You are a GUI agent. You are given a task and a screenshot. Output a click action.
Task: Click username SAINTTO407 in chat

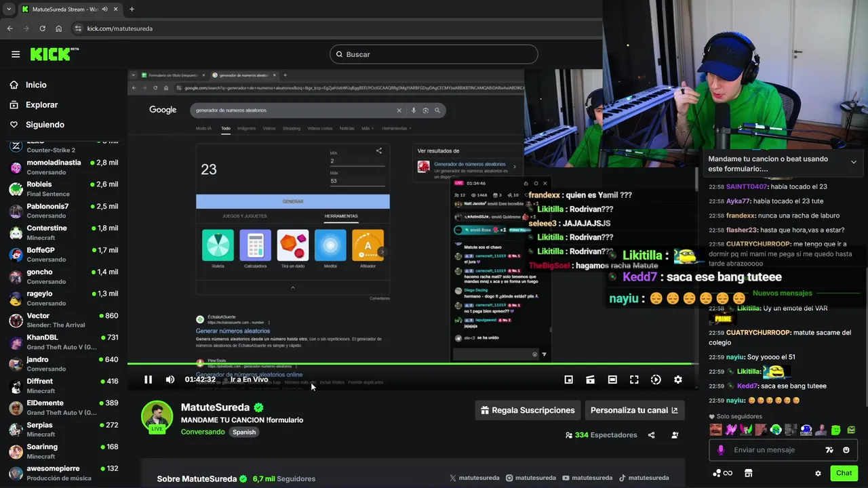pos(747,186)
